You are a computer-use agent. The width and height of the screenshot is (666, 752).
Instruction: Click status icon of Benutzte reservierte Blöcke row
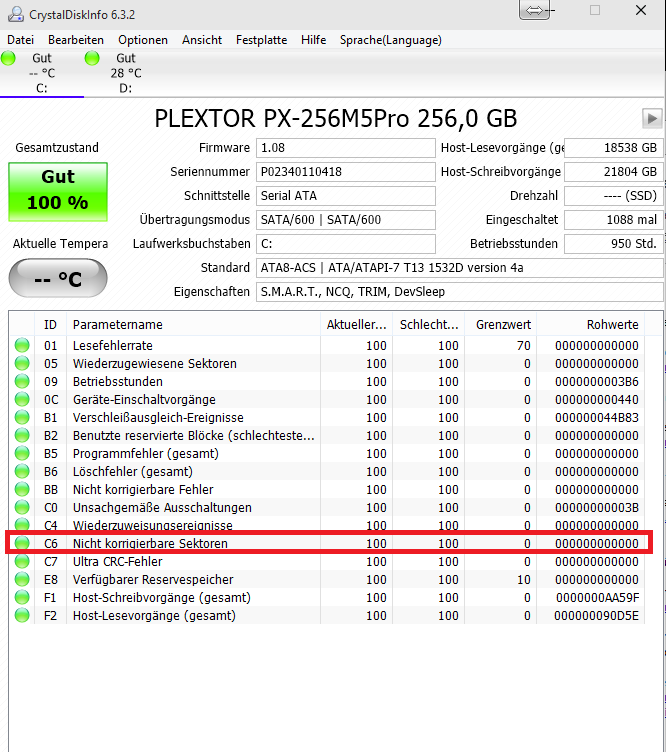click(x=22, y=435)
